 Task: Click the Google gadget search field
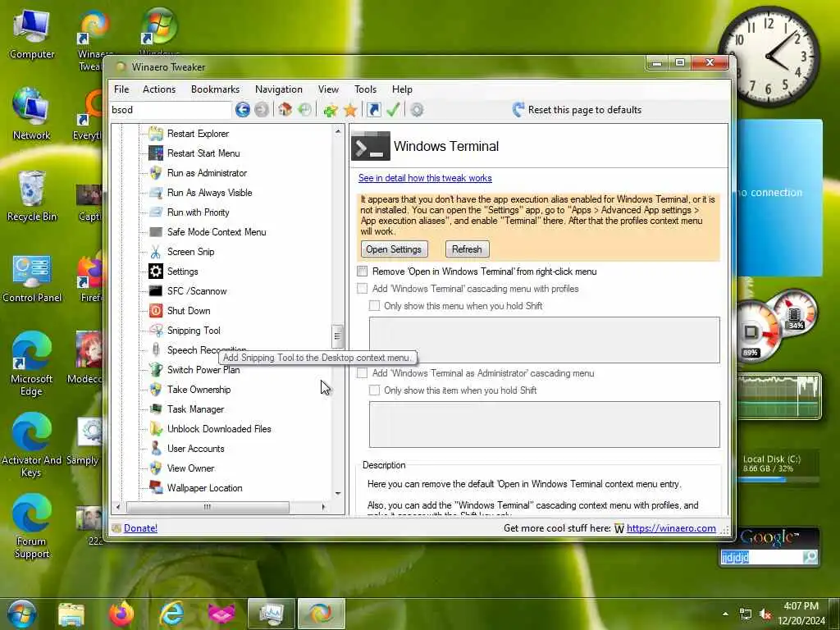[x=761, y=557]
